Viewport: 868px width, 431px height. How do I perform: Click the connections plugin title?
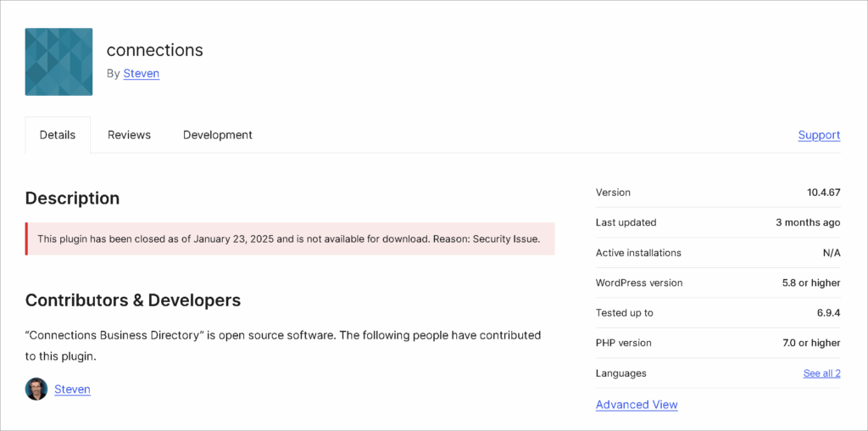(154, 50)
